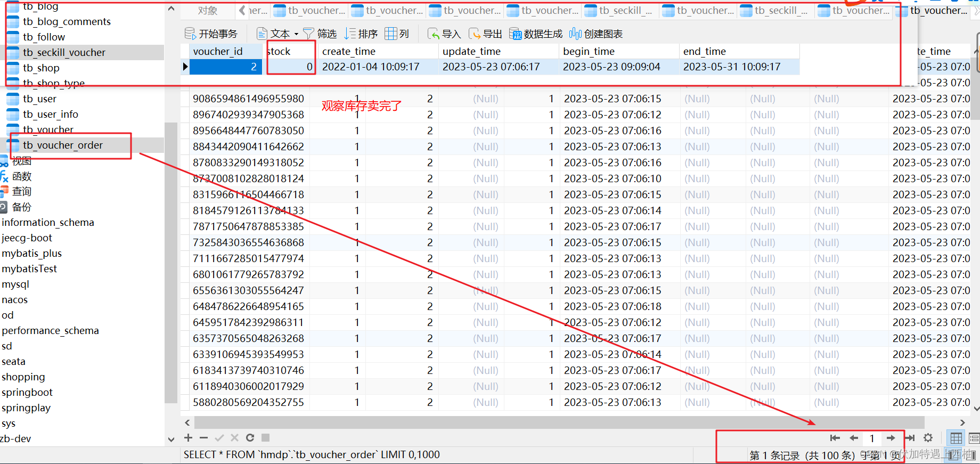The image size is (980, 464).
Task: Select the jeecg-boot database
Action: tap(27, 238)
